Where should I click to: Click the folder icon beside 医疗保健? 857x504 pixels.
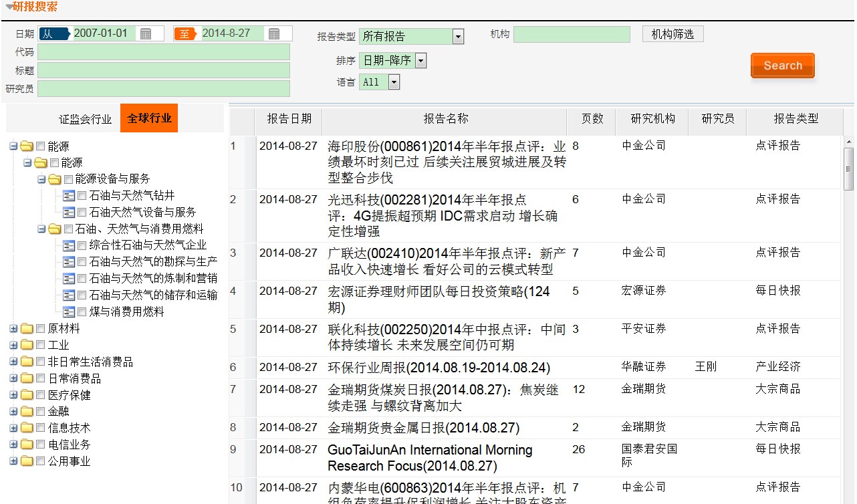coord(27,394)
